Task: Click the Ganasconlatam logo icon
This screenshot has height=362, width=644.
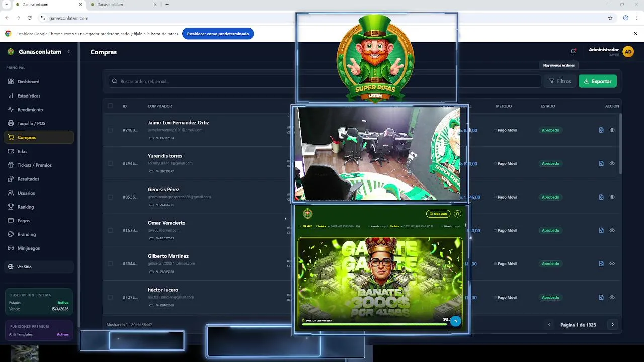Action: pyautogui.click(x=11, y=52)
